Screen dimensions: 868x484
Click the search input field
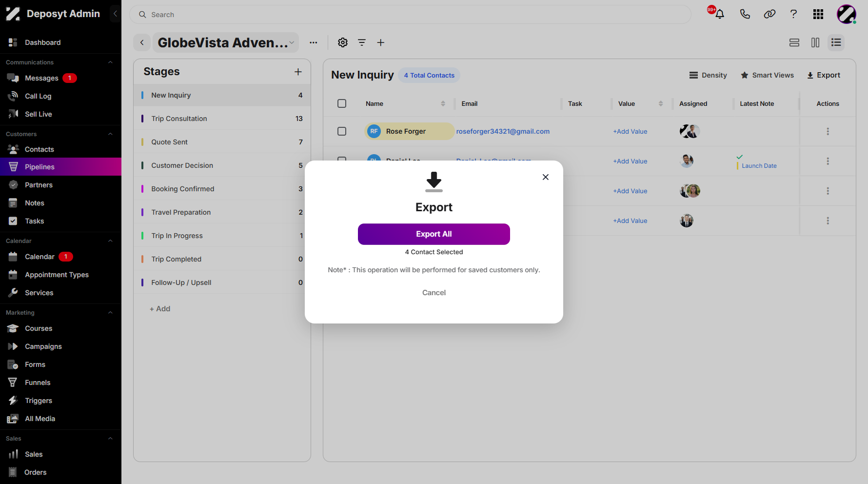pos(410,15)
